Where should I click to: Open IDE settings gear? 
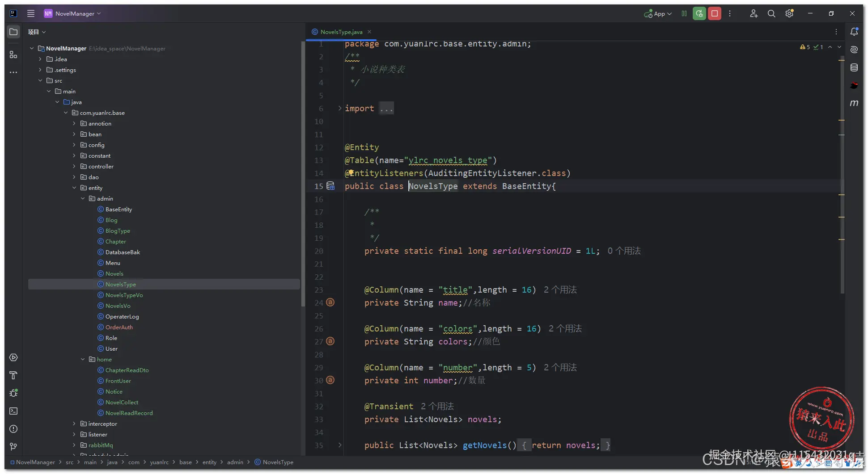tap(789, 13)
